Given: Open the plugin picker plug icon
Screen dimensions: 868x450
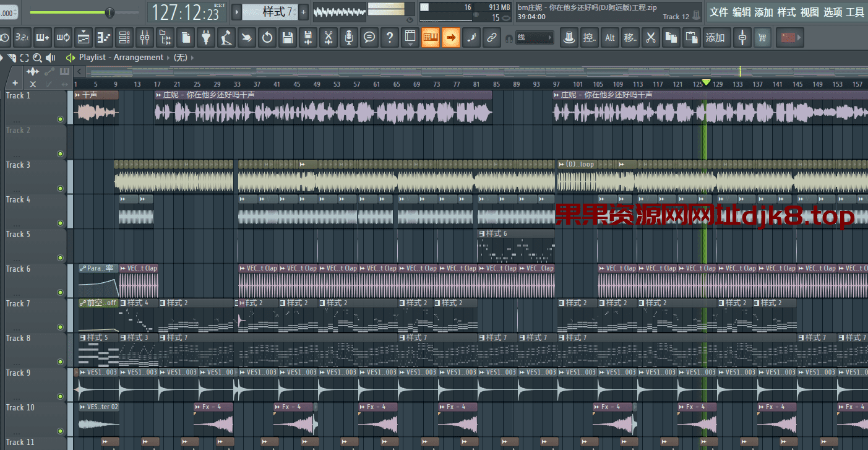Looking at the screenshot, I should pyautogui.click(x=206, y=38).
